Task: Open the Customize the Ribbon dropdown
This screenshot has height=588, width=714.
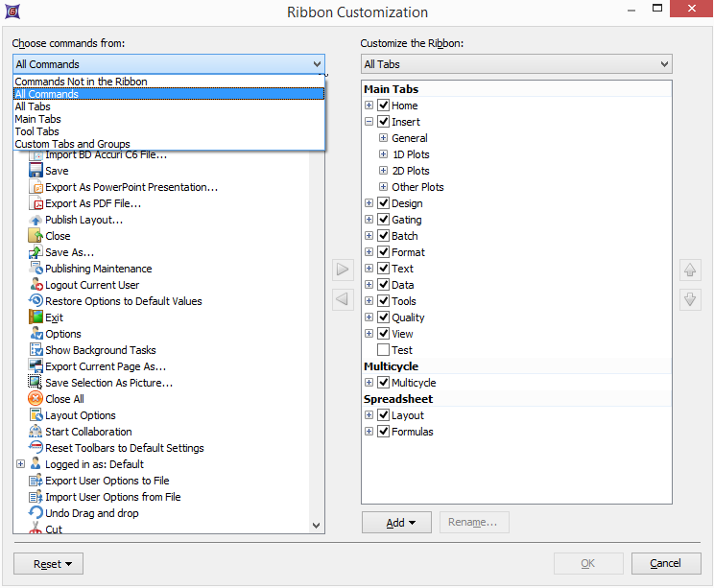Action: click(x=516, y=64)
